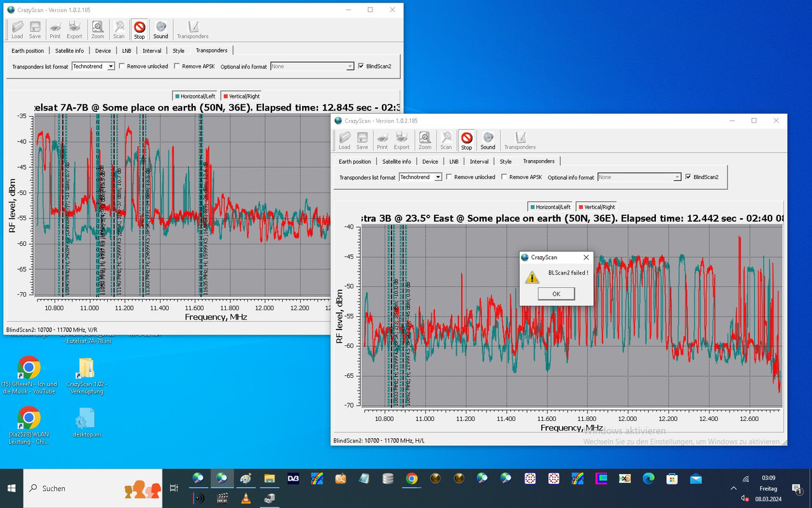
Task: Click Export icon in Eutelsat CrazyScan window
Action: tap(75, 29)
